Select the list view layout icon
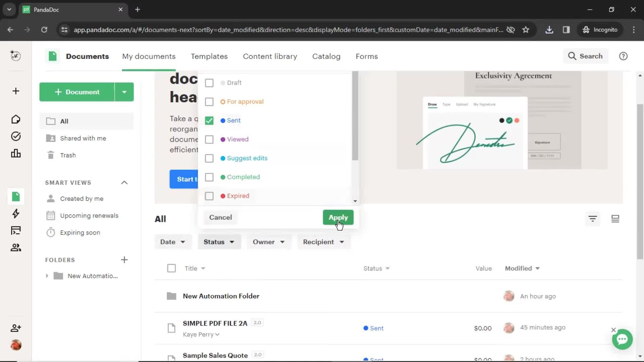Image resolution: width=644 pixels, height=362 pixels. tap(615, 218)
